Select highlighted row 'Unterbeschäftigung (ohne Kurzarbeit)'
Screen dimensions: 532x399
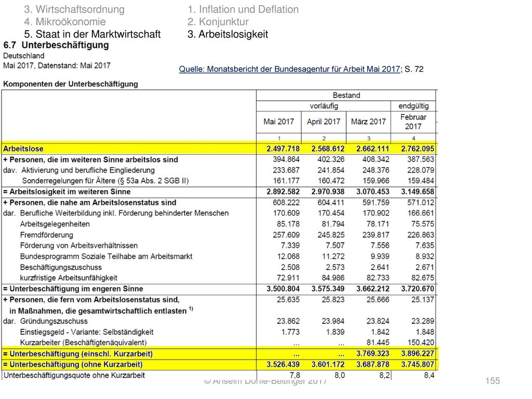pyautogui.click(x=73, y=365)
